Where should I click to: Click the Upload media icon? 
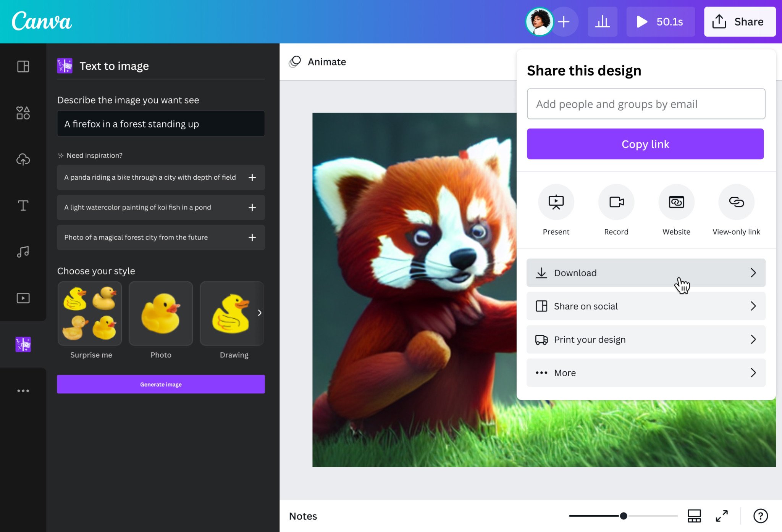[x=23, y=159]
